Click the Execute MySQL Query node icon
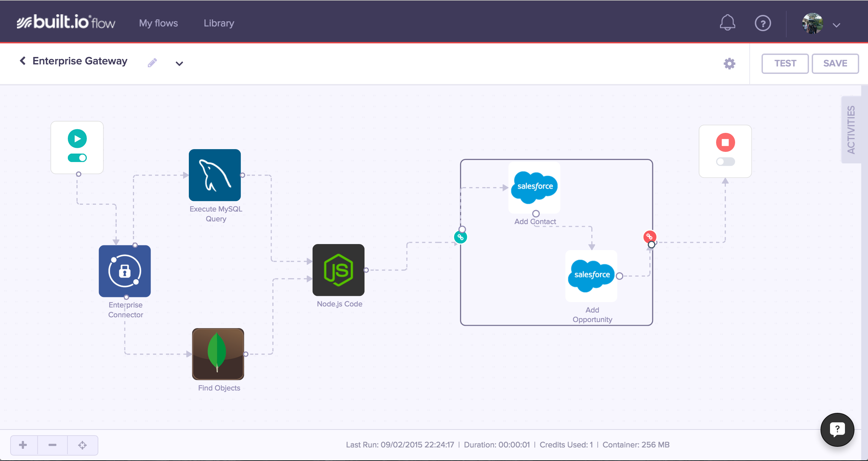The width and height of the screenshot is (868, 461). coord(215,175)
